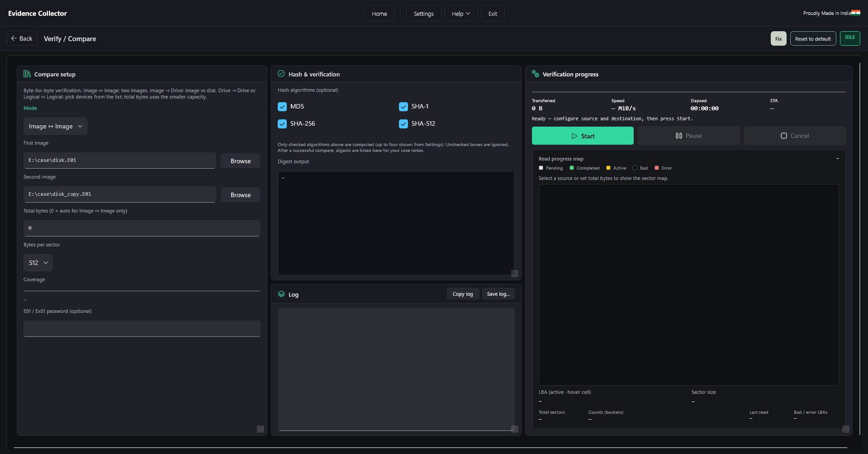
Task: Click the Completed legend green swatch
Action: [x=572, y=168]
